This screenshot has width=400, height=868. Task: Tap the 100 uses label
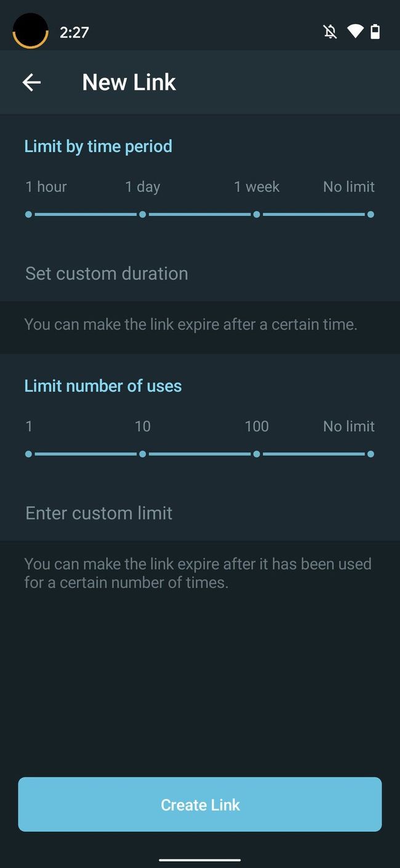click(x=257, y=426)
